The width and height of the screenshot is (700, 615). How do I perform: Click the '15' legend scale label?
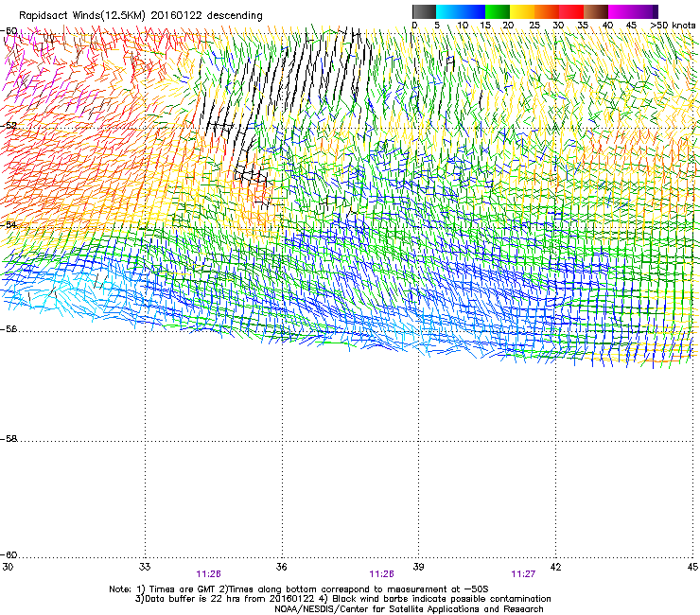[485, 25]
